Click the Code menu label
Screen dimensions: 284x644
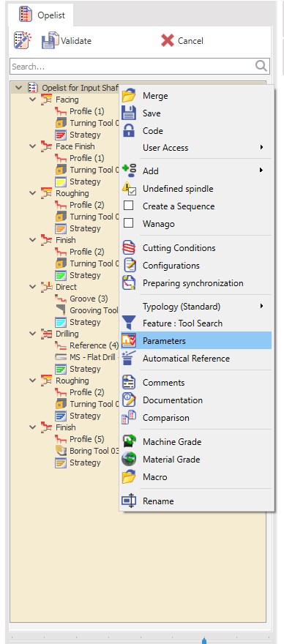[153, 130]
